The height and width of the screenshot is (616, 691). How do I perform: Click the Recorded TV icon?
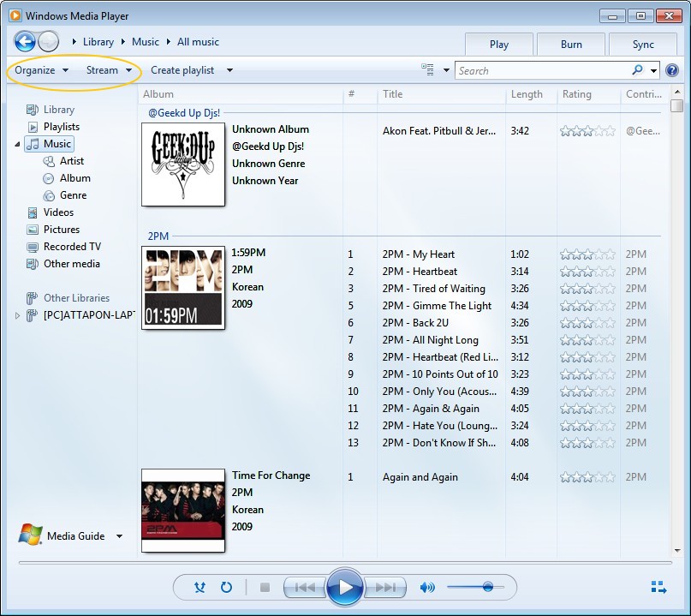(33, 247)
